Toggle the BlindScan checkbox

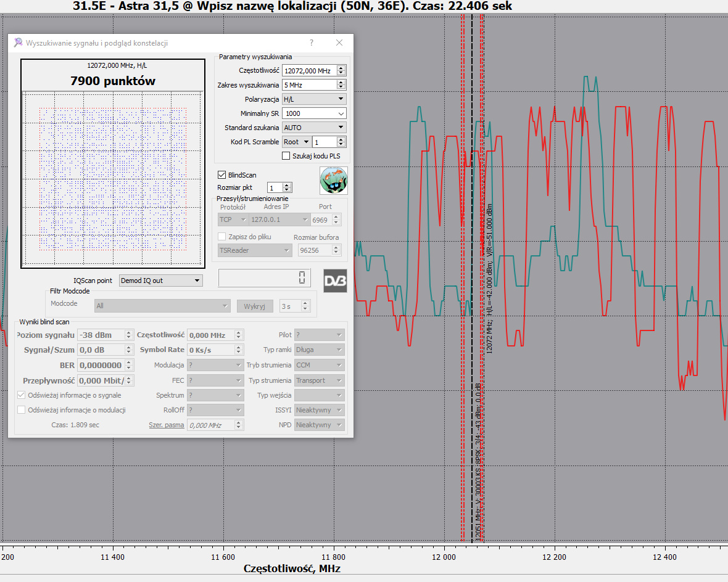point(222,175)
